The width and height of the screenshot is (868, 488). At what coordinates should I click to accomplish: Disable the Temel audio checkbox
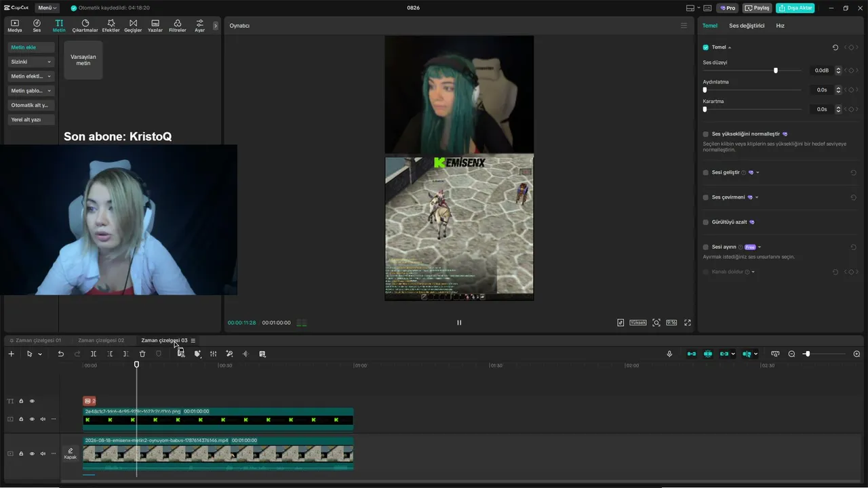pyautogui.click(x=705, y=47)
